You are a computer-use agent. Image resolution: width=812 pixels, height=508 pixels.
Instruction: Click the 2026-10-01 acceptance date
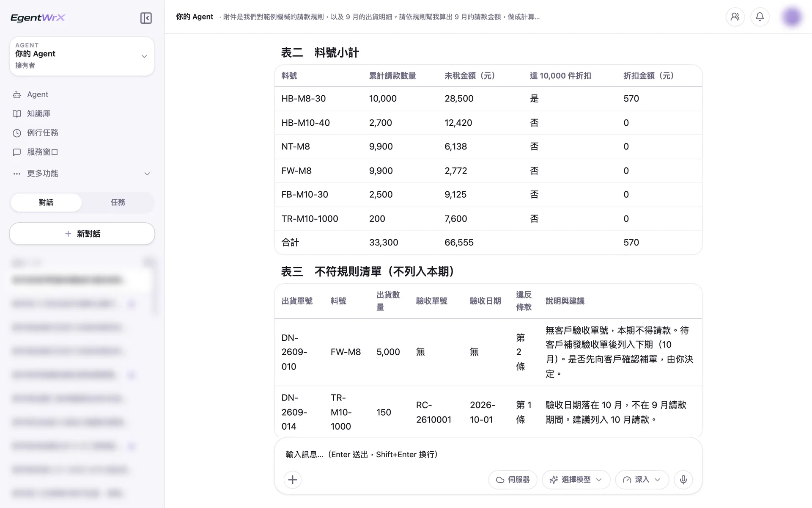point(483,412)
